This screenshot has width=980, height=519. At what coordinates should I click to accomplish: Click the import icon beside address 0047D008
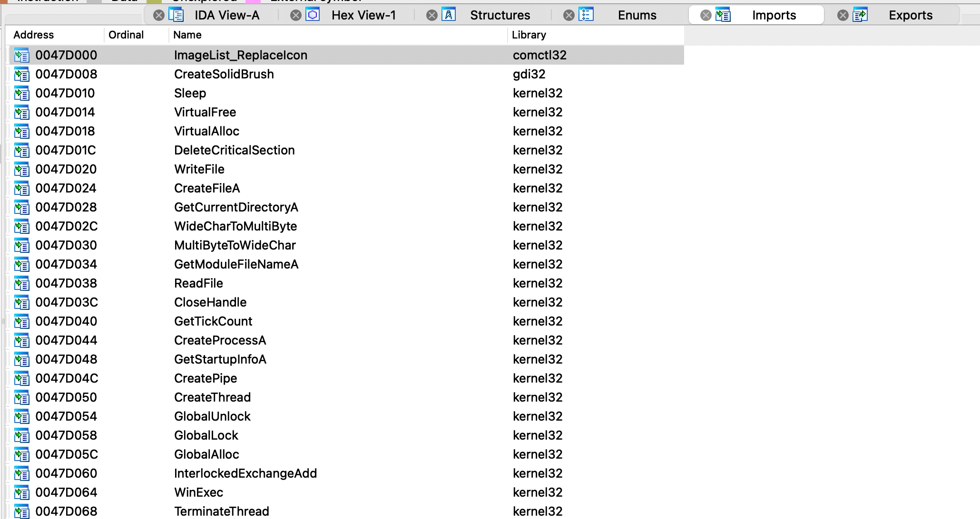tap(21, 75)
